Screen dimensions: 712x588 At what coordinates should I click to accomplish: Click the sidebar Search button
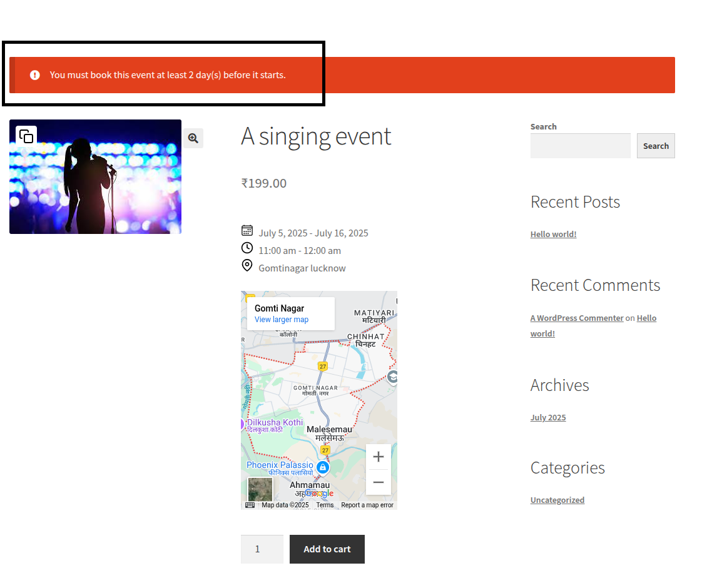[656, 146]
